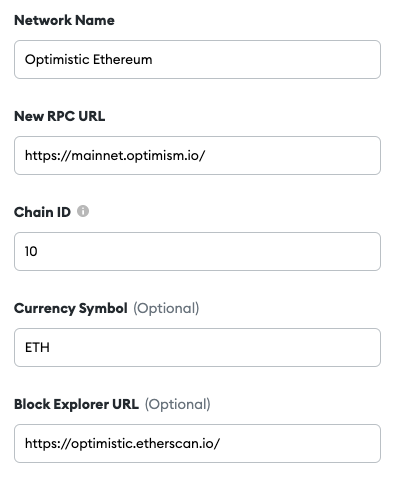
Task: Click into the Block Explorer URL field
Action: click(x=197, y=443)
